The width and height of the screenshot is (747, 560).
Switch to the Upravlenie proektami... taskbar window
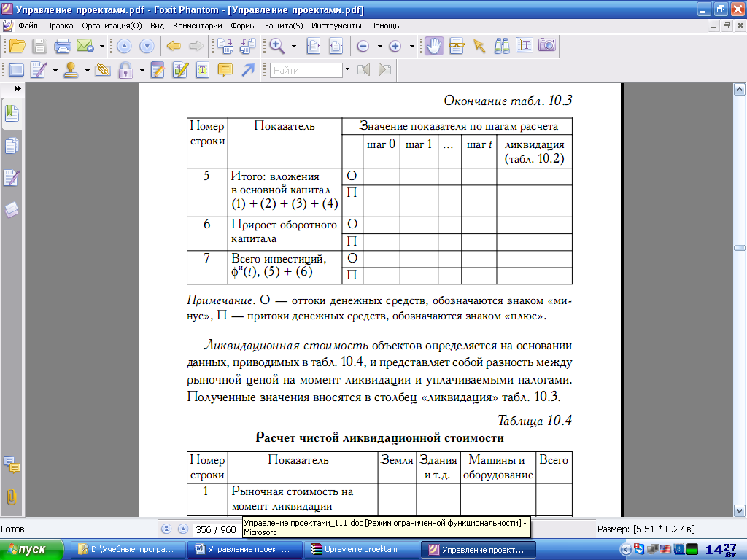(360, 550)
